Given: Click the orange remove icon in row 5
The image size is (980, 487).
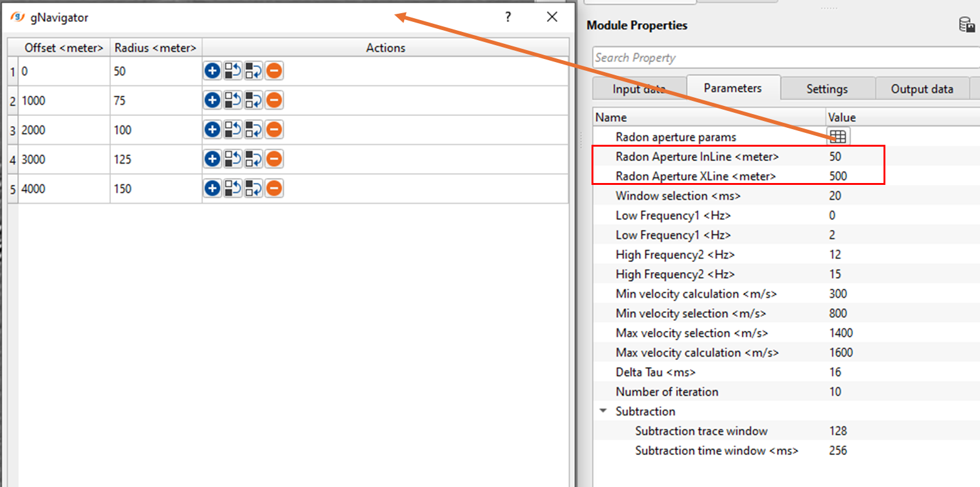Looking at the screenshot, I should coord(274,189).
